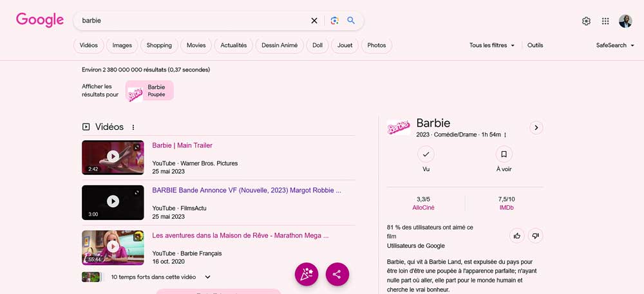Screen dimensions: 644x294
Task: Open SafeSearch dropdown
Action: 615,46
